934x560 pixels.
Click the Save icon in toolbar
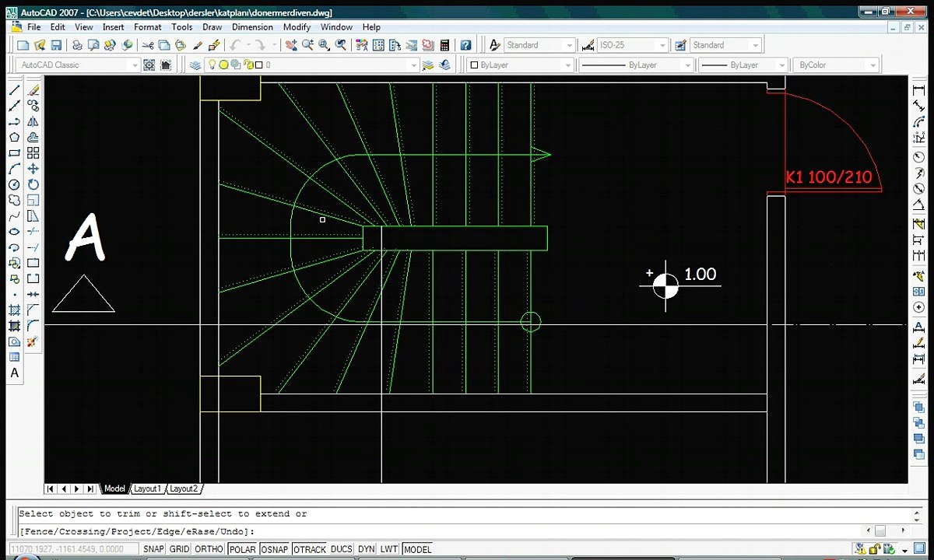tap(57, 45)
